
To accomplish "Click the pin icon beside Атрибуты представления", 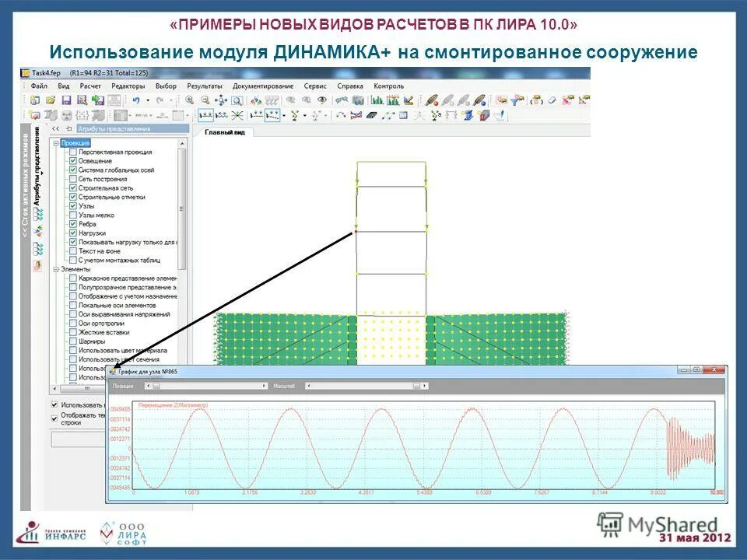I will 68,128.
